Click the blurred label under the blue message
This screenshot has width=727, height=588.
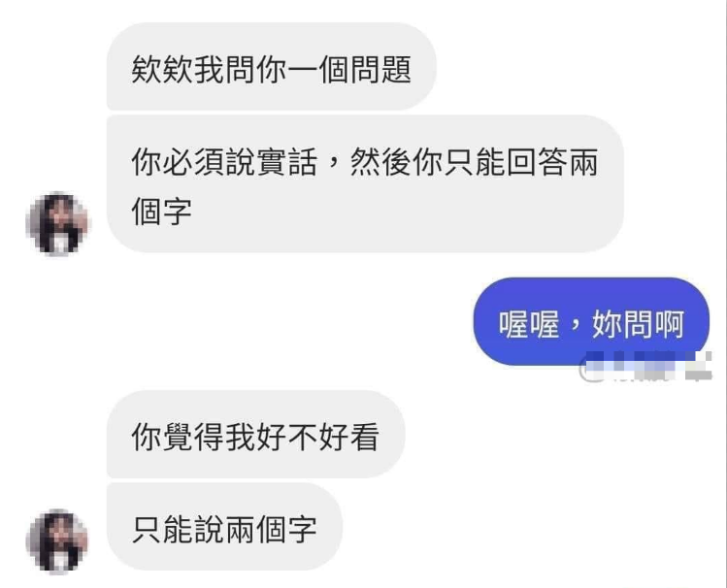(646, 366)
